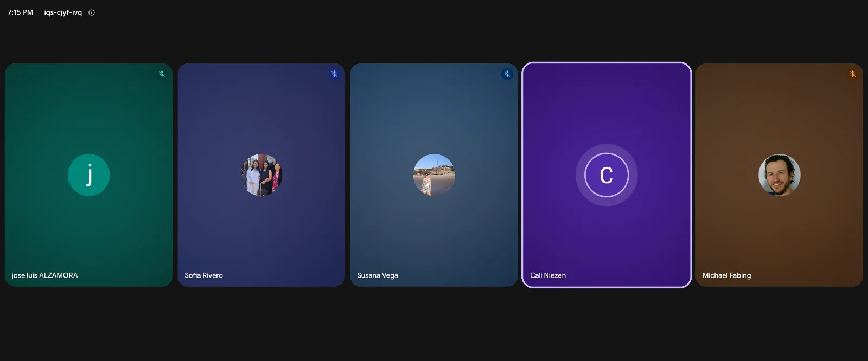Click the name label 'jose luis ALZAMORA'

[x=44, y=275]
